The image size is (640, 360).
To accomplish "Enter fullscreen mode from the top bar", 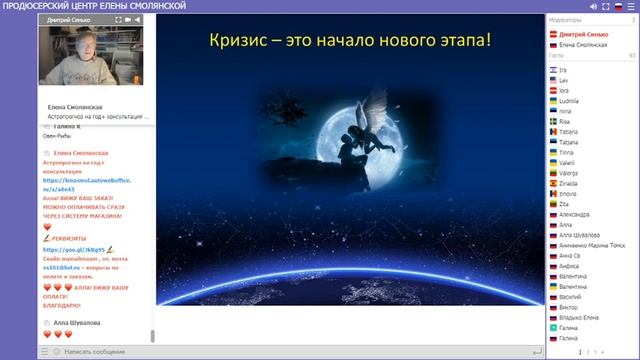I will 606,7.
